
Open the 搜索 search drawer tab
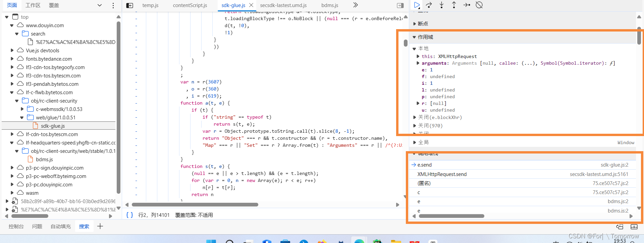click(x=84, y=227)
